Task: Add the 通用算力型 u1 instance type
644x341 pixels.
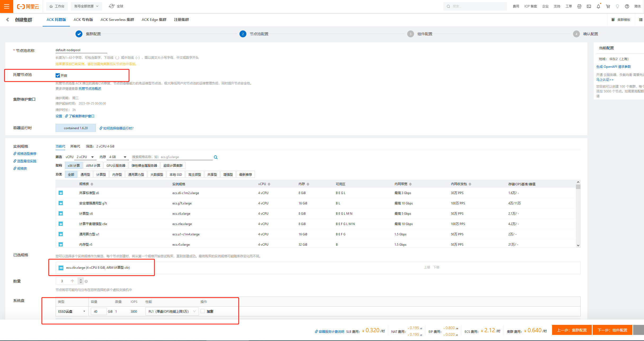Action: click(61, 234)
